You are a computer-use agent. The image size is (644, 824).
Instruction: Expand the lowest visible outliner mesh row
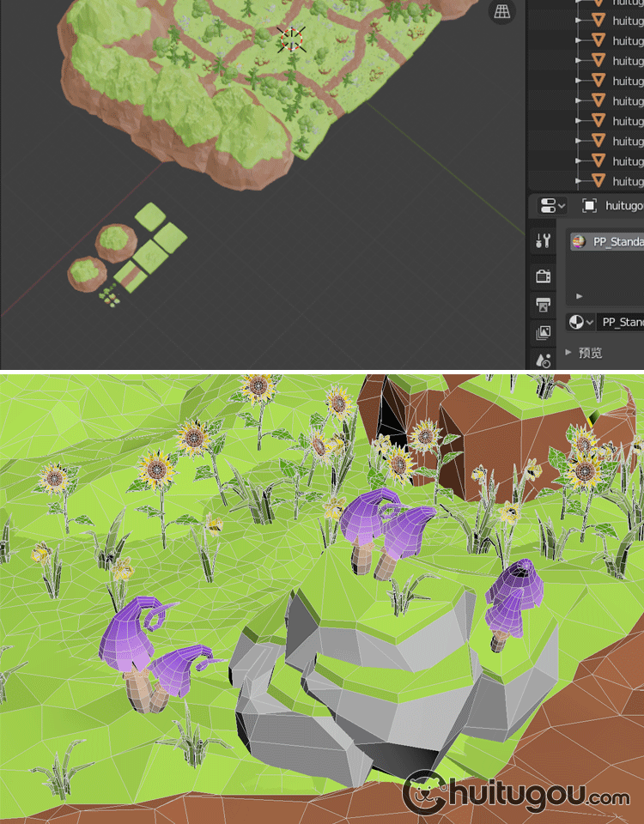[x=578, y=181]
